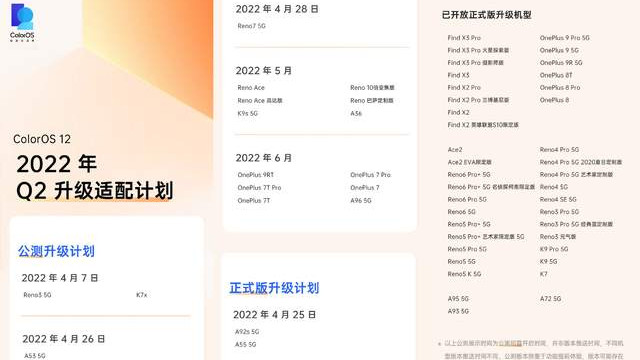Click the "K9s 5G" entry
Image resolution: width=640 pixels, height=360 pixels.
(248, 113)
